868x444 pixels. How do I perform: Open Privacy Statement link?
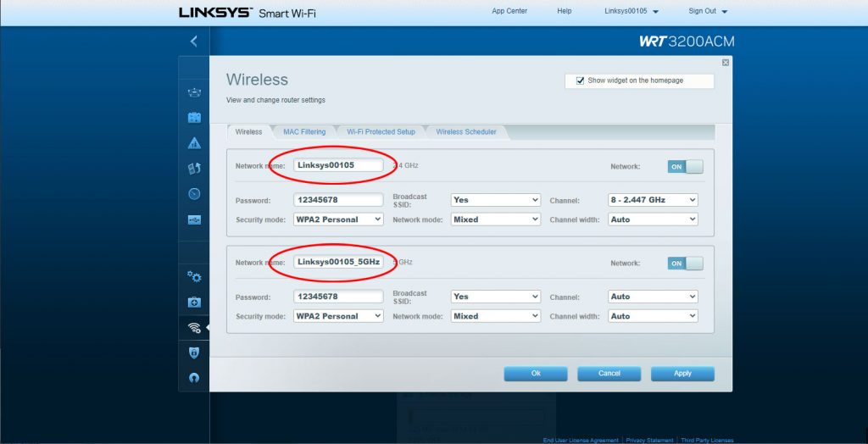click(650, 440)
